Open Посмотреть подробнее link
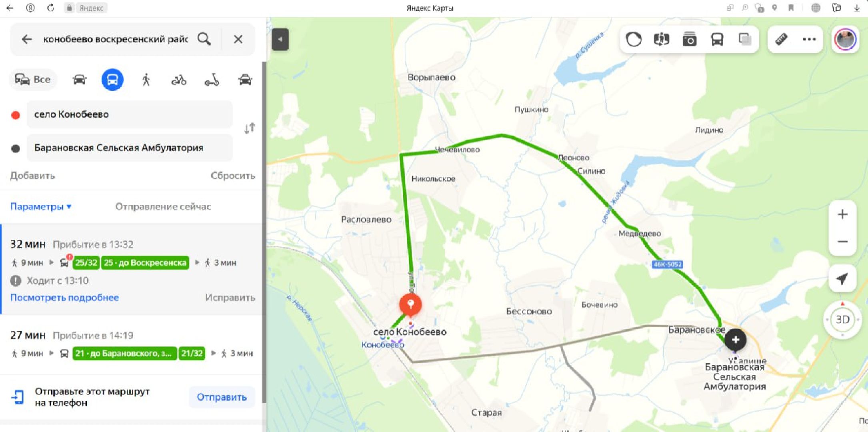 (x=64, y=297)
